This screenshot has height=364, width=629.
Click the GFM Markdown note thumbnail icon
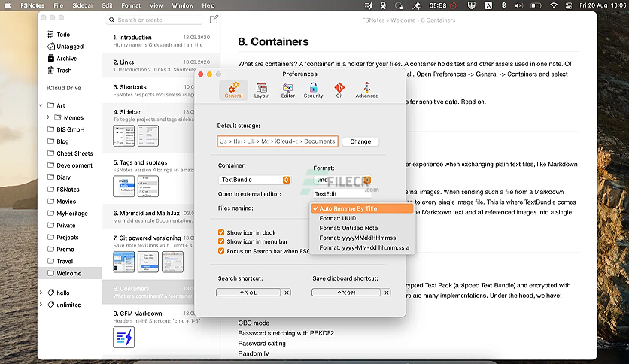123,337
